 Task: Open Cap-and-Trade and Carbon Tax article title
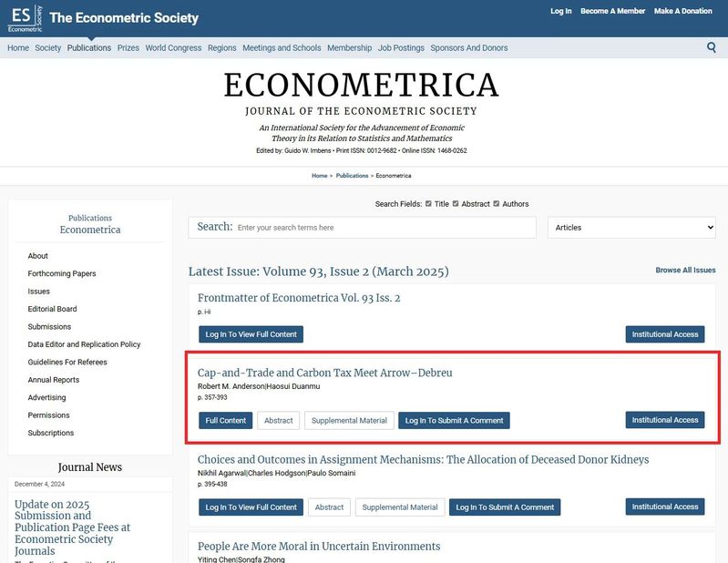325,373
